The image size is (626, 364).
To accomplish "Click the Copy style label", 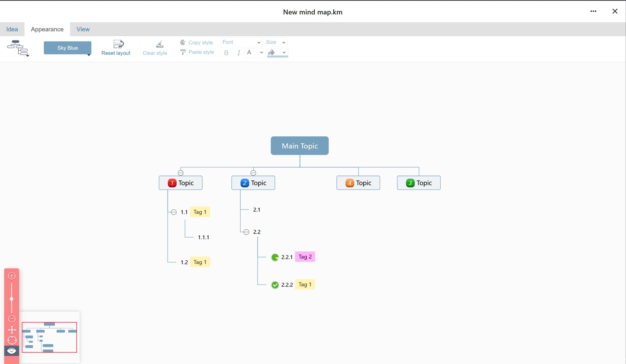I will (x=201, y=43).
